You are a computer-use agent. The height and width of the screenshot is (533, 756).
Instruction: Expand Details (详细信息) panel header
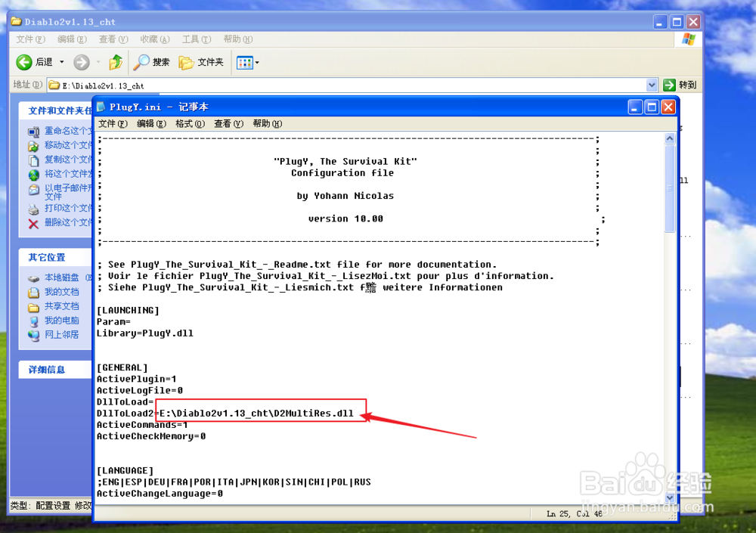55,370
